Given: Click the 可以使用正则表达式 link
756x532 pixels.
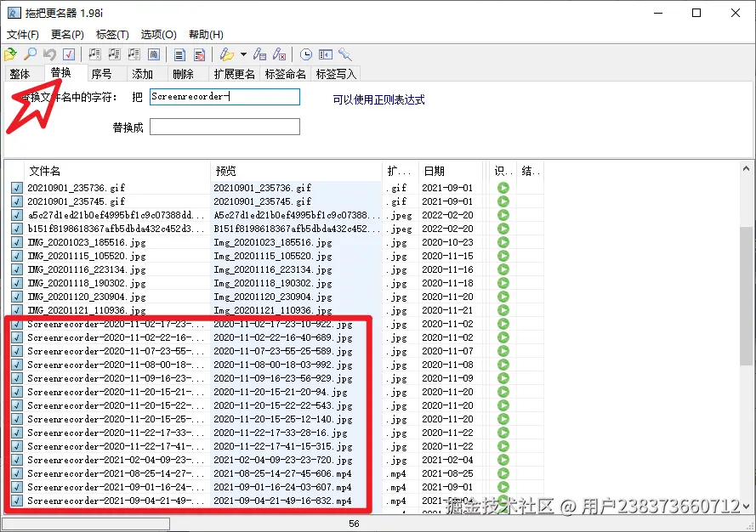Looking at the screenshot, I should tap(378, 99).
